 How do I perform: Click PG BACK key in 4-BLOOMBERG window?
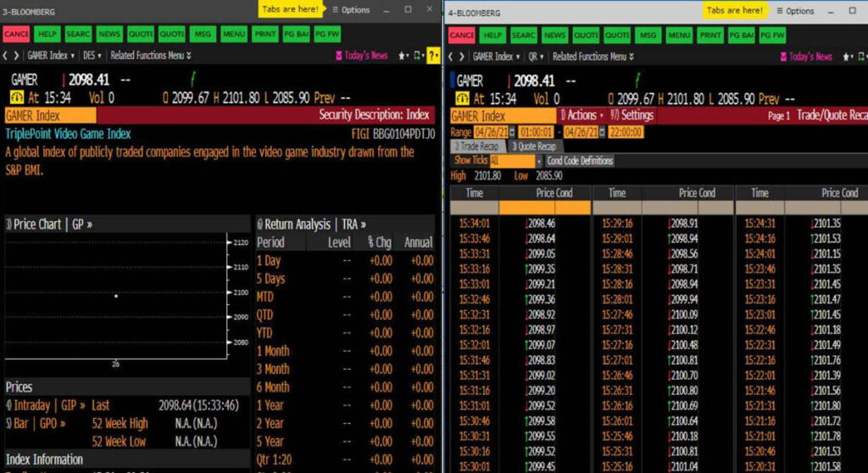point(742,36)
